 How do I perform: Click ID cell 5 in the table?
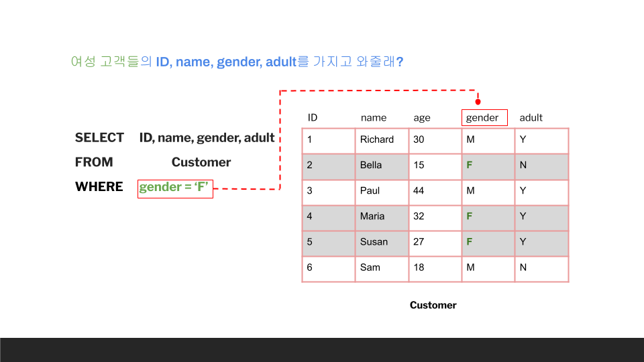(x=329, y=243)
